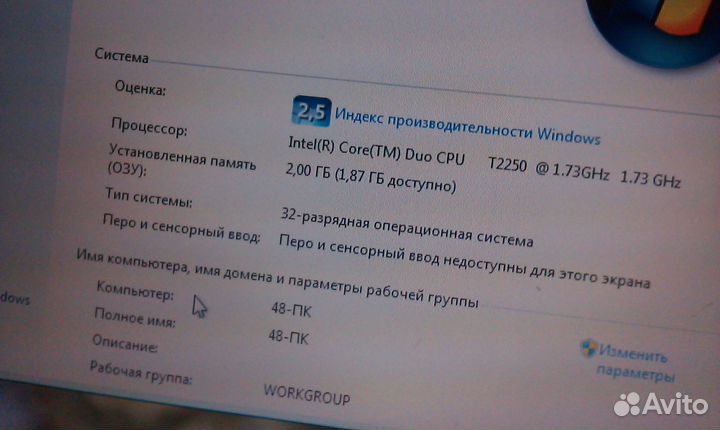Click the 2,5 performance rating badge
The width and height of the screenshot is (720, 430).
pos(311,112)
